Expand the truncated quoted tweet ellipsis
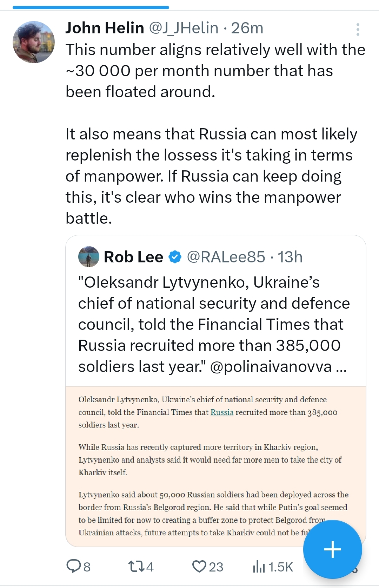Screen dimensions: 379x588 [341, 367]
